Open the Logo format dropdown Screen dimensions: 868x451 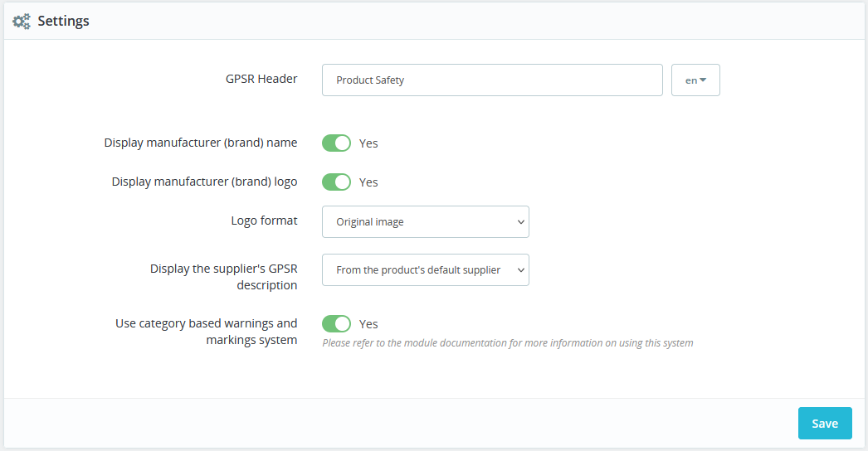(425, 222)
